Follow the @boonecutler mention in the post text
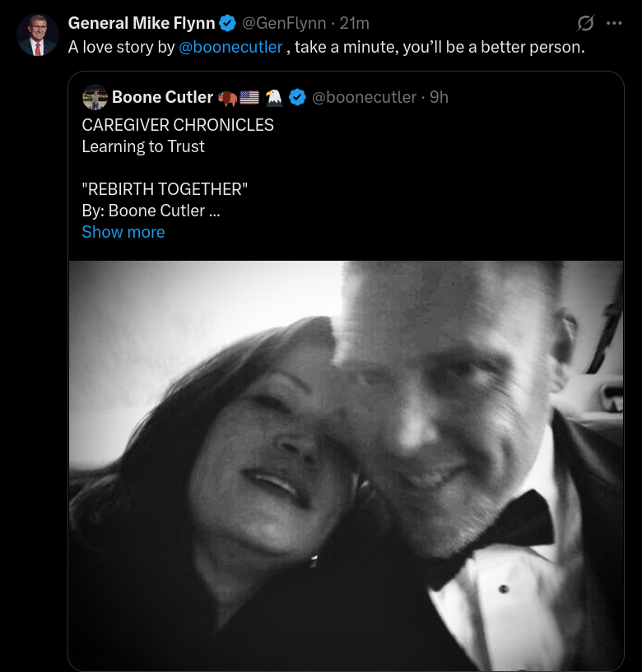Viewport: 642px width, 672px height. (230, 47)
